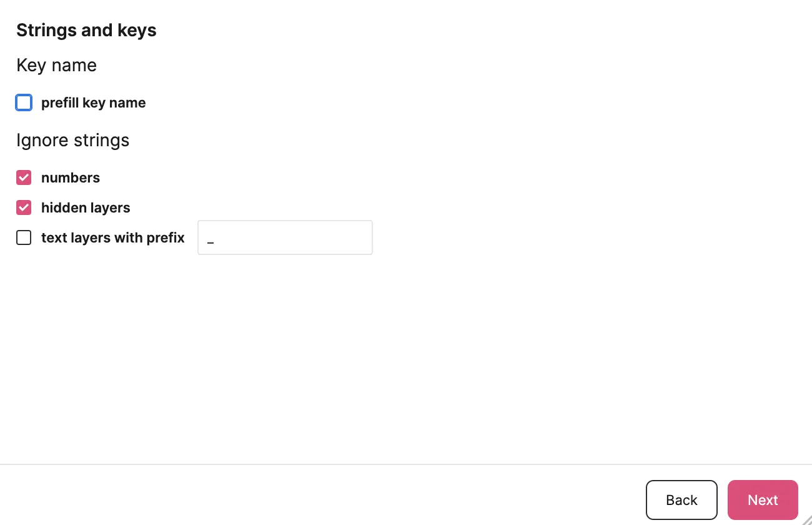Tick the text layers with prefix checkbox
Viewport: 812px width, 525px height.
[24, 237]
